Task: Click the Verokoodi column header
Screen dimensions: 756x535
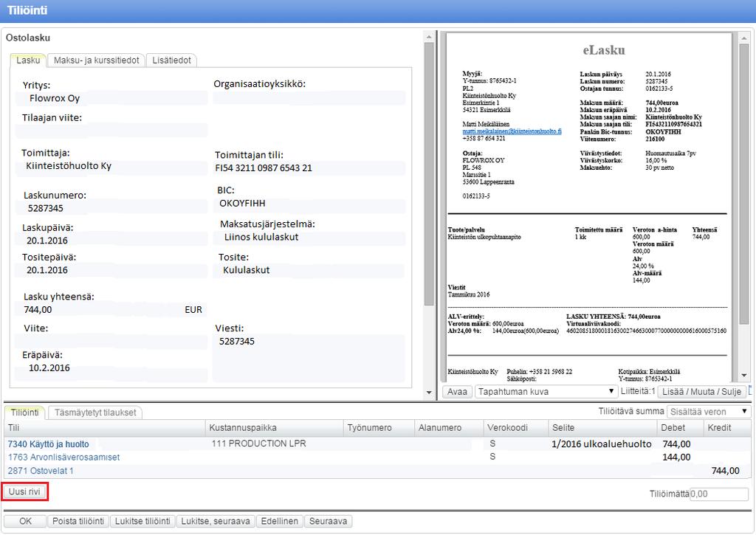Action: click(x=516, y=427)
